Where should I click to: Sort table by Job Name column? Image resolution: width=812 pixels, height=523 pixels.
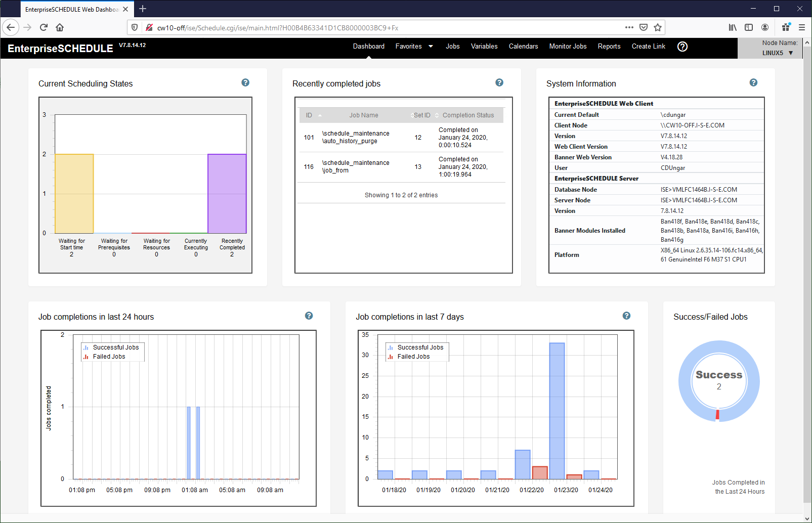[x=364, y=115]
